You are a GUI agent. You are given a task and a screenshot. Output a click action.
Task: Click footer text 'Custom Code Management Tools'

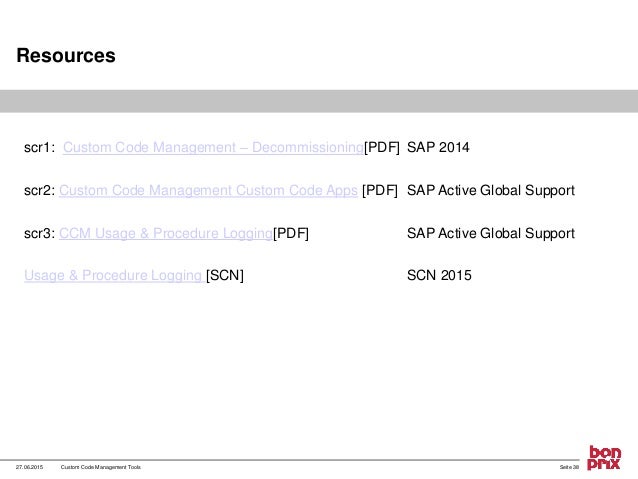101,467
